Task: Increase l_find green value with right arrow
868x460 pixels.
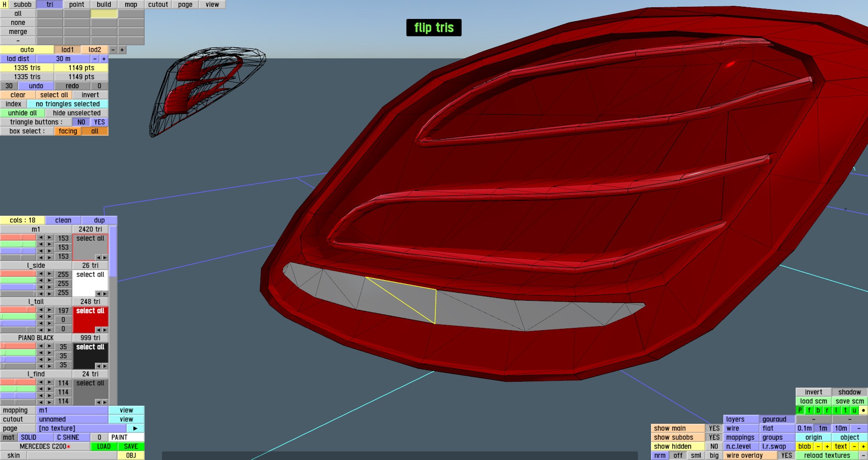Action: (x=49, y=389)
